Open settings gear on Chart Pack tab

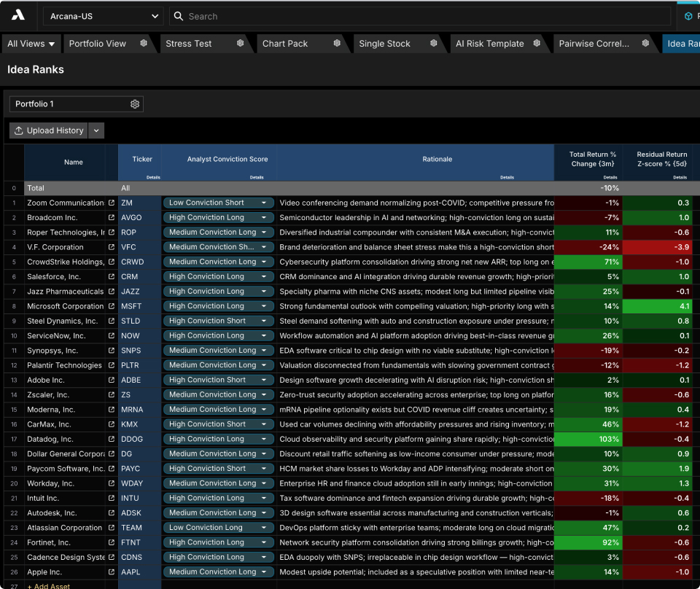(x=337, y=43)
